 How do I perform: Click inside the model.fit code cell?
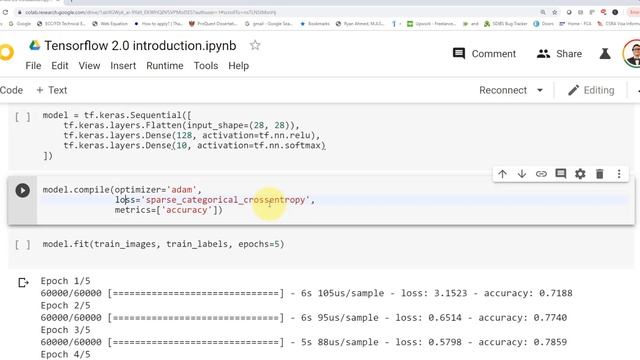coord(163,244)
